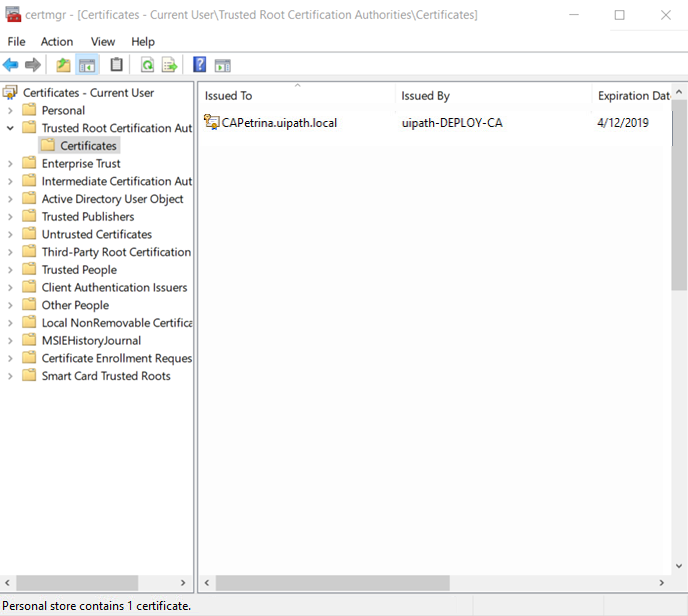
Task: Click the certificate icon beside CAPetrina.uipath.local
Action: pyautogui.click(x=211, y=122)
